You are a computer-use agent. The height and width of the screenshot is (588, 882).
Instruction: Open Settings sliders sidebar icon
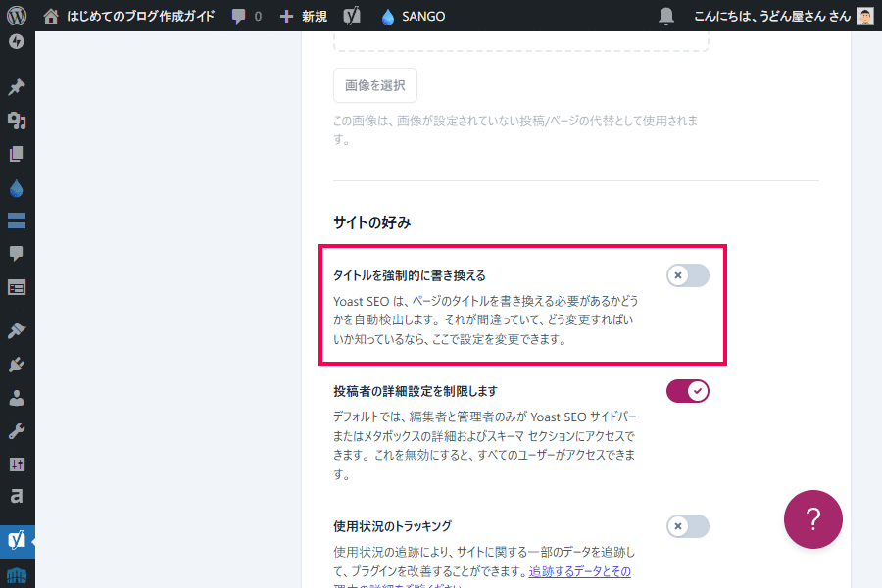point(17,465)
